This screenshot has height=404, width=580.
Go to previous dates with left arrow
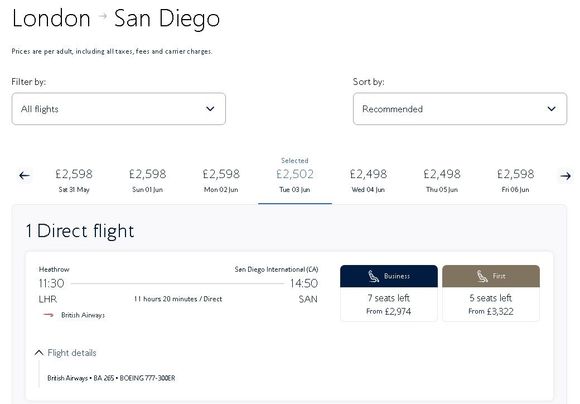[x=24, y=175]
